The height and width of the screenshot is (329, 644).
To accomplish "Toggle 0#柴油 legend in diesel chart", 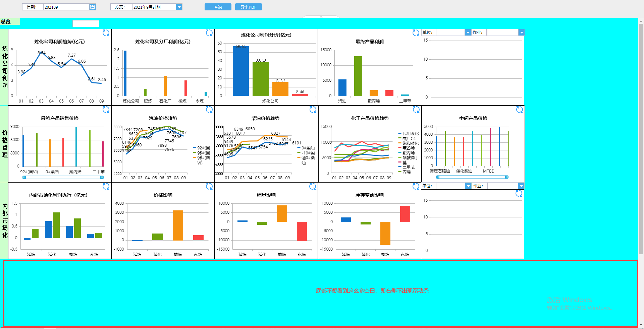I will pos(306,148).
